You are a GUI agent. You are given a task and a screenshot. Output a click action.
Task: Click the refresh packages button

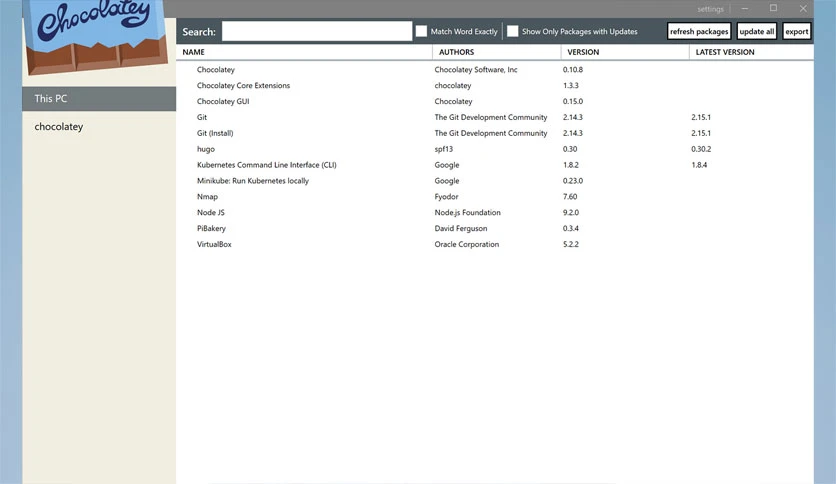coord(699,31)
